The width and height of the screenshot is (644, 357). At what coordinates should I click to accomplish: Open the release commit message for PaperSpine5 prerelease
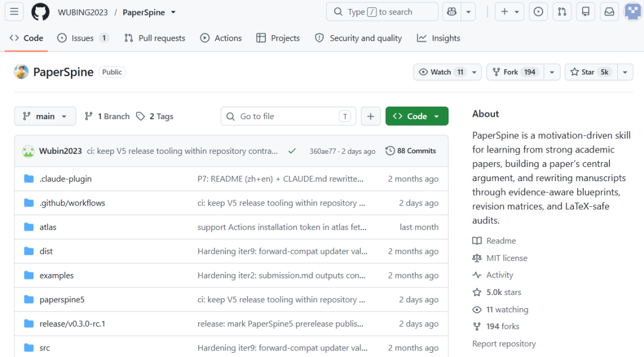point(280,324)
